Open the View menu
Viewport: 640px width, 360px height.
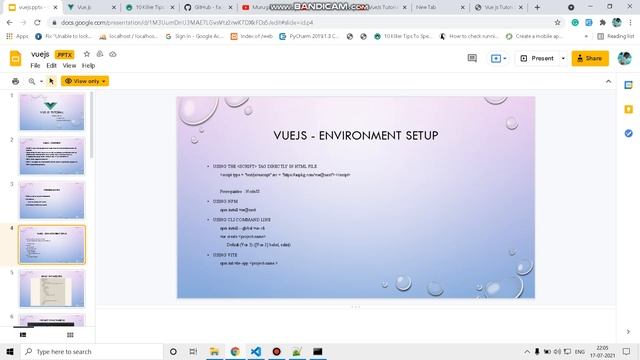[x=69, y=65]
